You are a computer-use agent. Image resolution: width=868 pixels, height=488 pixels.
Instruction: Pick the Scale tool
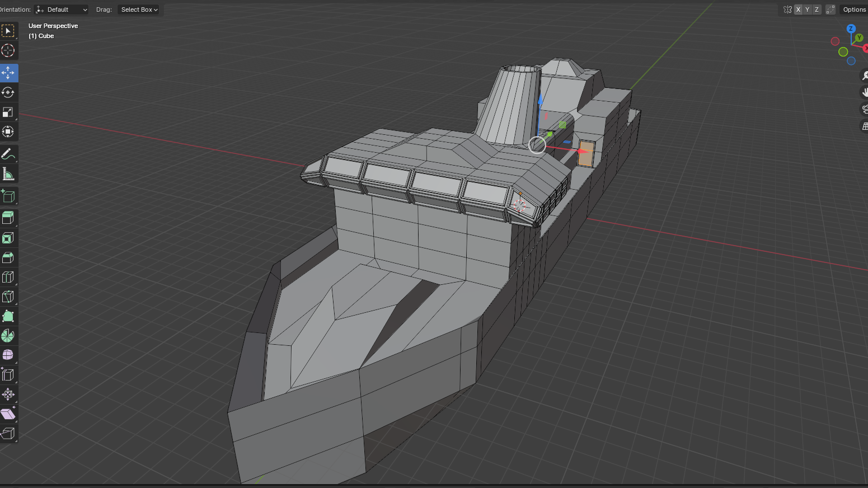point(8,112)
